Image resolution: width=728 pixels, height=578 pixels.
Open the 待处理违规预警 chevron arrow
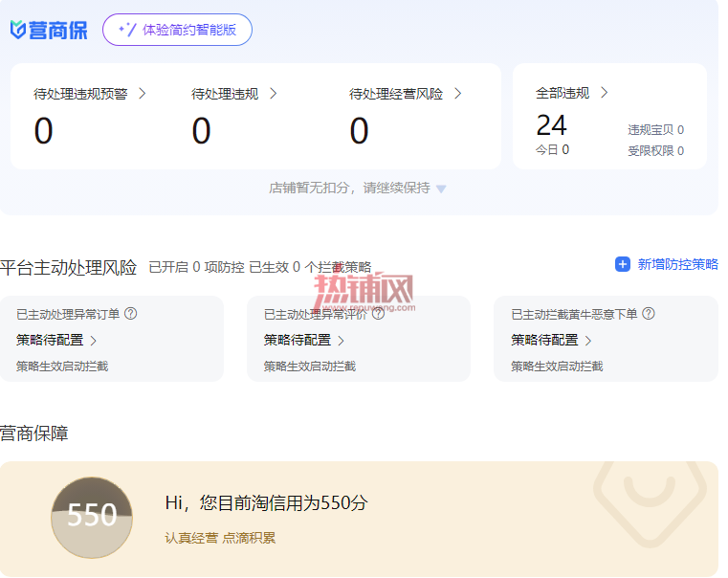143,94
